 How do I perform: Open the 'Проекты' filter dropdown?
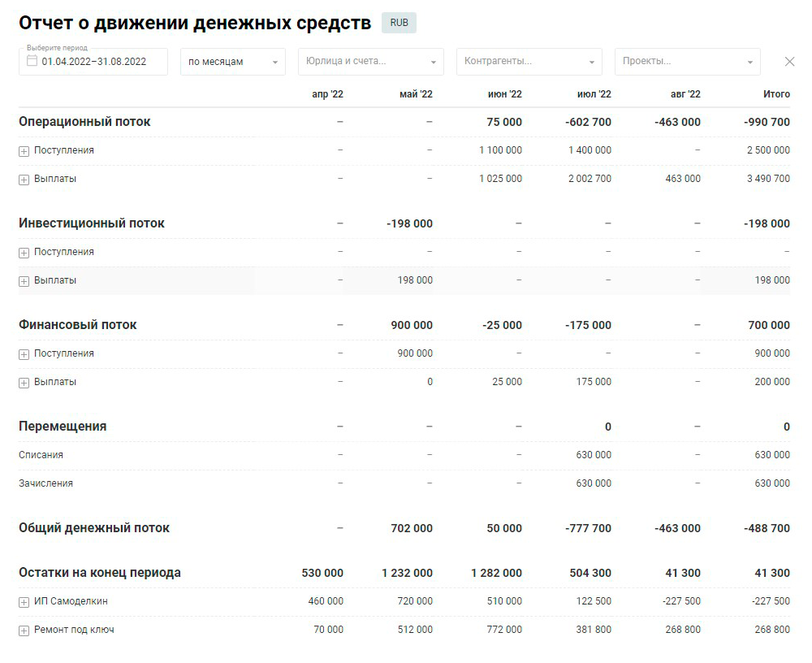688,62
